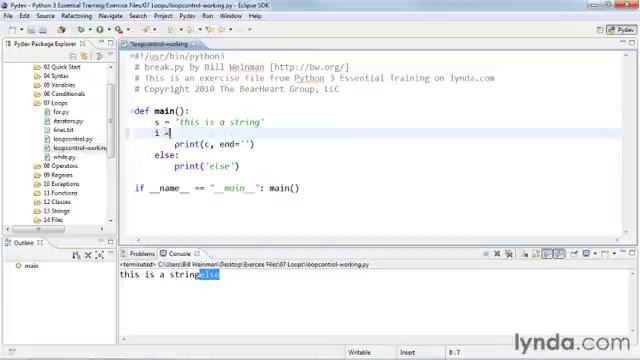Viewport: 640px width, 360px height.
Task: Click the 'Writable' status bar entry
Action: pyautogui.click(x=359, y=352)
